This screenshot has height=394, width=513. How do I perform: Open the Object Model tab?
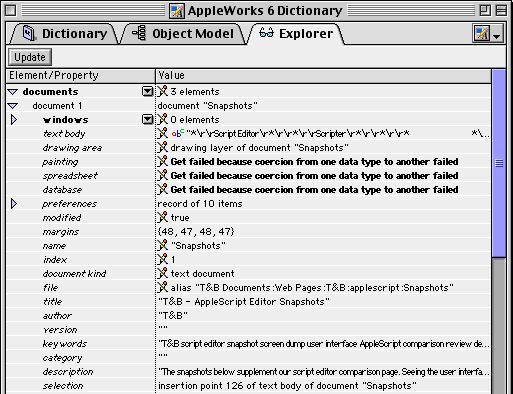183,34
